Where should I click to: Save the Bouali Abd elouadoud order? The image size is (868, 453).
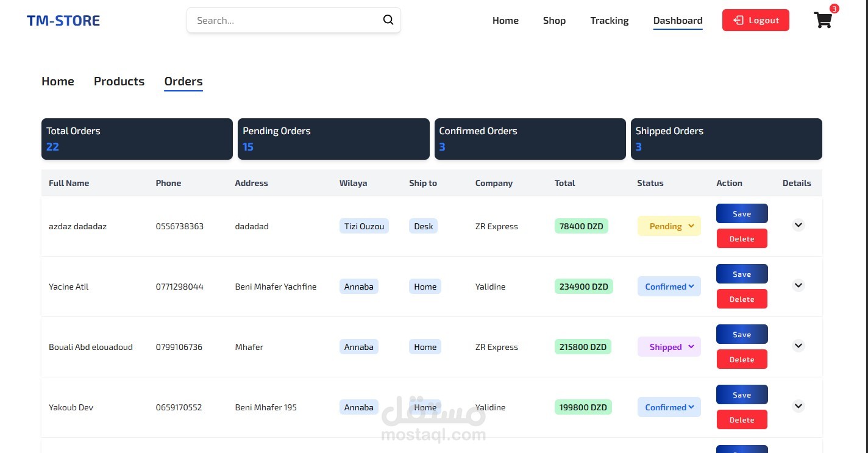point(742,334)
